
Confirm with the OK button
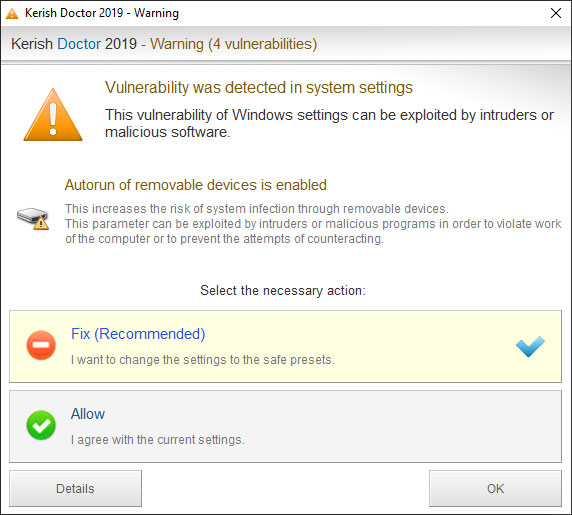pos(495,488)
